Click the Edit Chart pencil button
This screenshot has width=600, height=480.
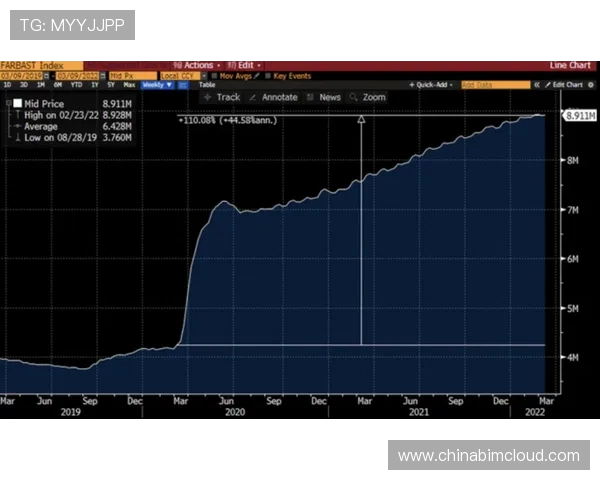click(x=566, y=85)
